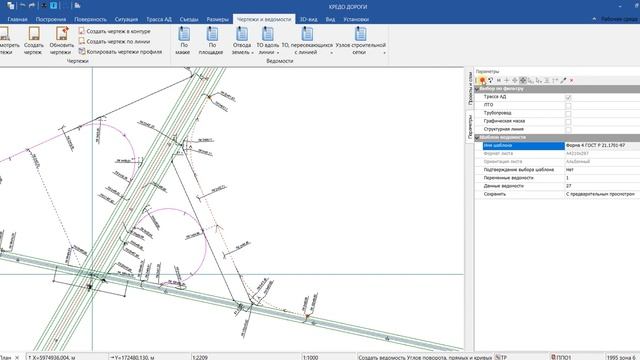Close the План tab with its X
This screenshot has height=360, width=640.
click(x=17, y=358)
